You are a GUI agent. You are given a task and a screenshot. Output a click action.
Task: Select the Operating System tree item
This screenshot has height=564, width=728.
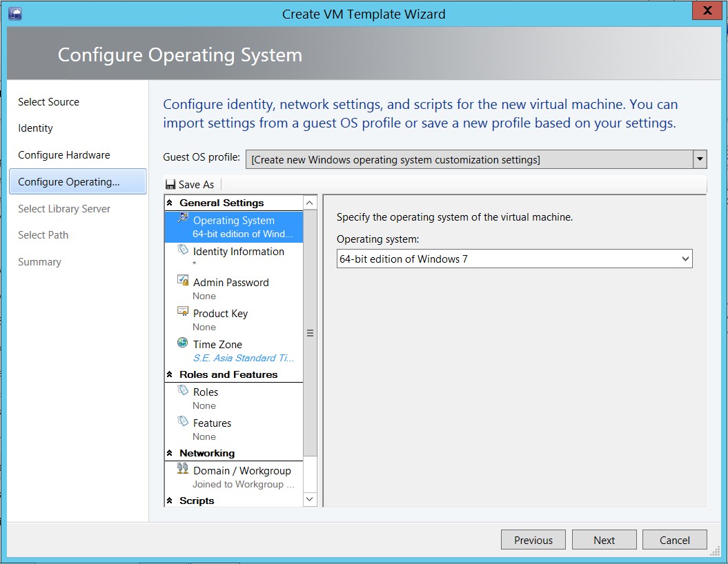tap(234, 227)
